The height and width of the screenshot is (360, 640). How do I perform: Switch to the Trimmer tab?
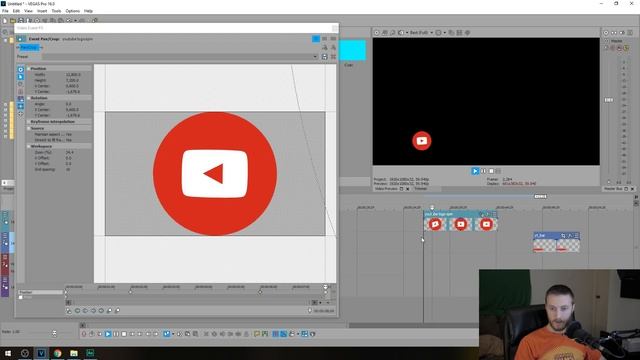pyautogui.click(x=420, y=189)
